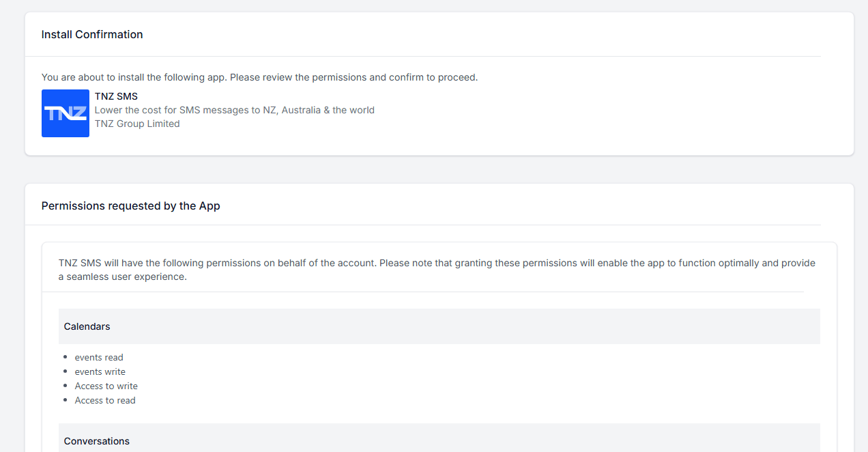Click the Calendars section header
Image resolution: width=868 pixels, height=452 pixels.
pyautogui.click(x=87, y=326)
